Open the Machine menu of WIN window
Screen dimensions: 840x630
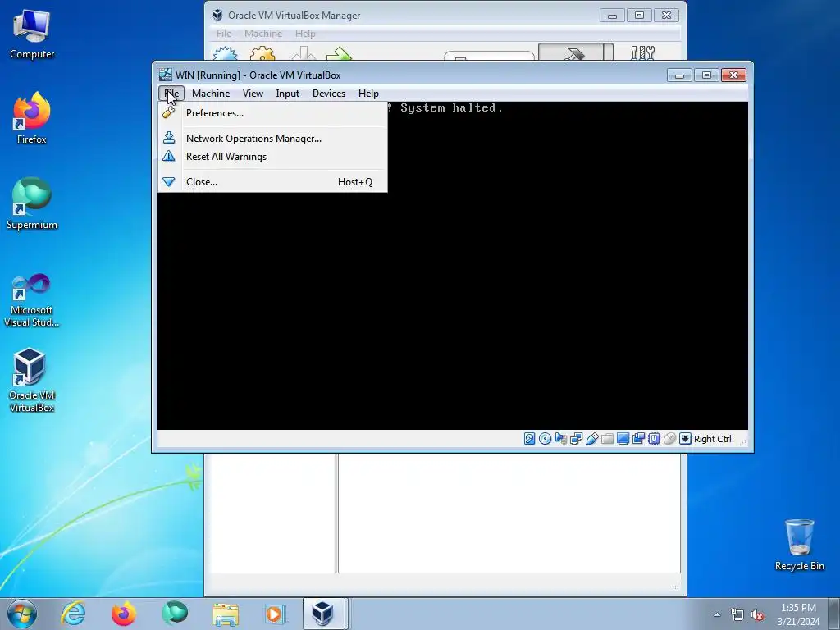point(211,94)
